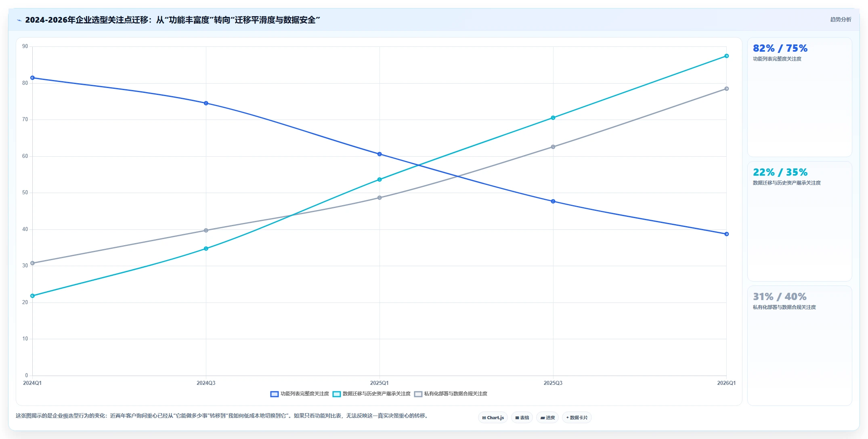Click the 31% / 40% stat value
Image resolution: width=868 pixels, height=439 pixels.
click(x=780, y=297)
